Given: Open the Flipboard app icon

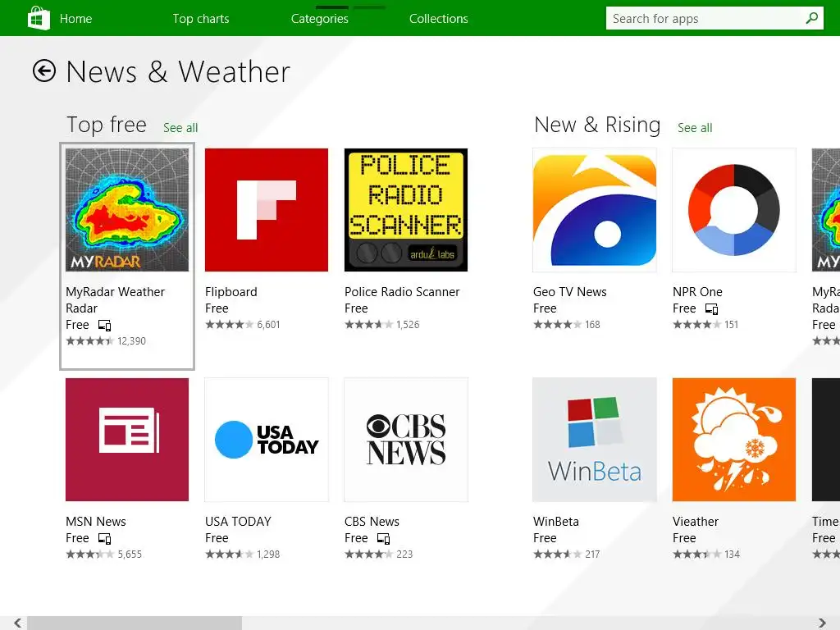Looking at the screenshot, I should coord(267,210).
